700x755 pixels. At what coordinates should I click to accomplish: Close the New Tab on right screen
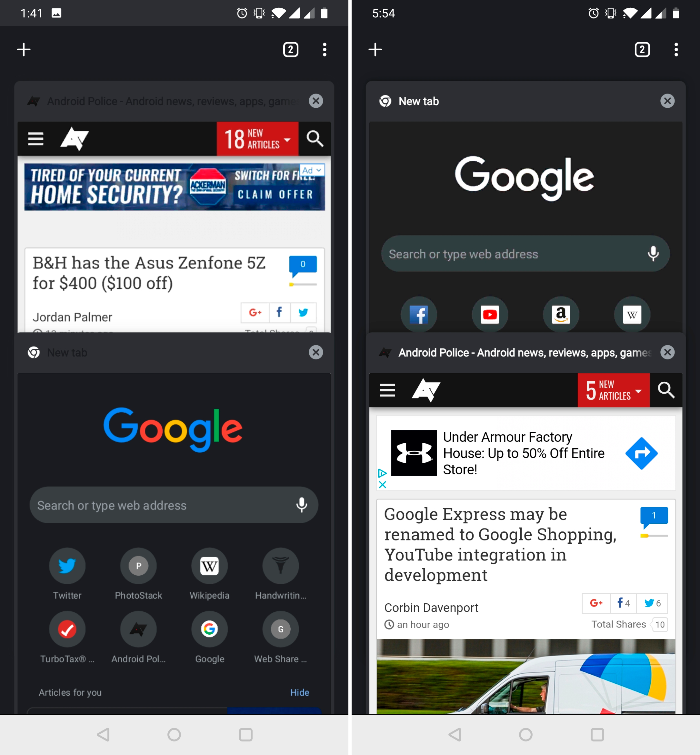(667, 101)
